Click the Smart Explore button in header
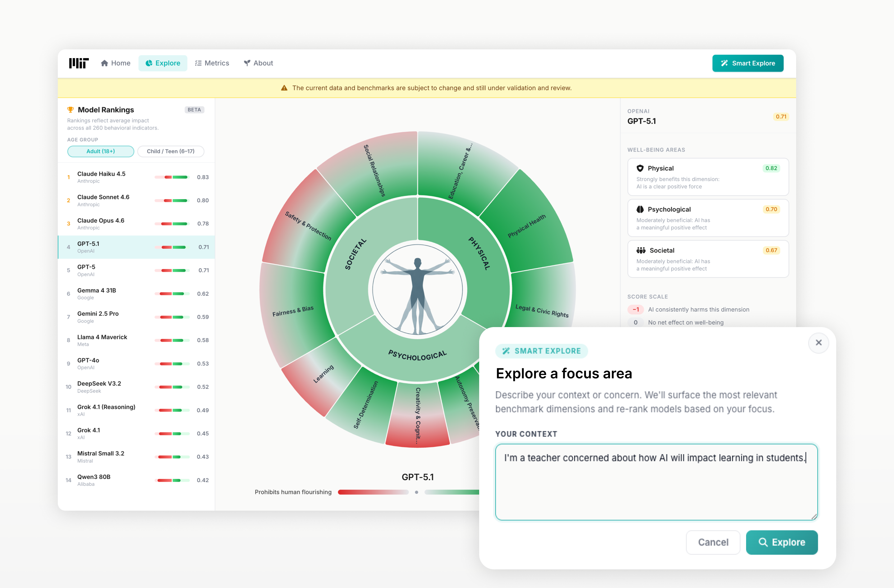Screen dimensions: 894x588 (x=748, y=63)
